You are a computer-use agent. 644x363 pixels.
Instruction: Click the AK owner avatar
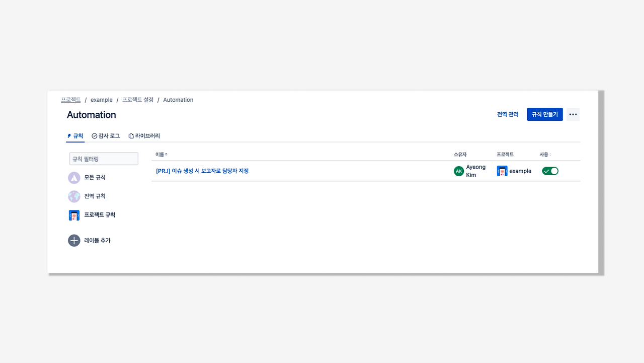click(458, 171)
